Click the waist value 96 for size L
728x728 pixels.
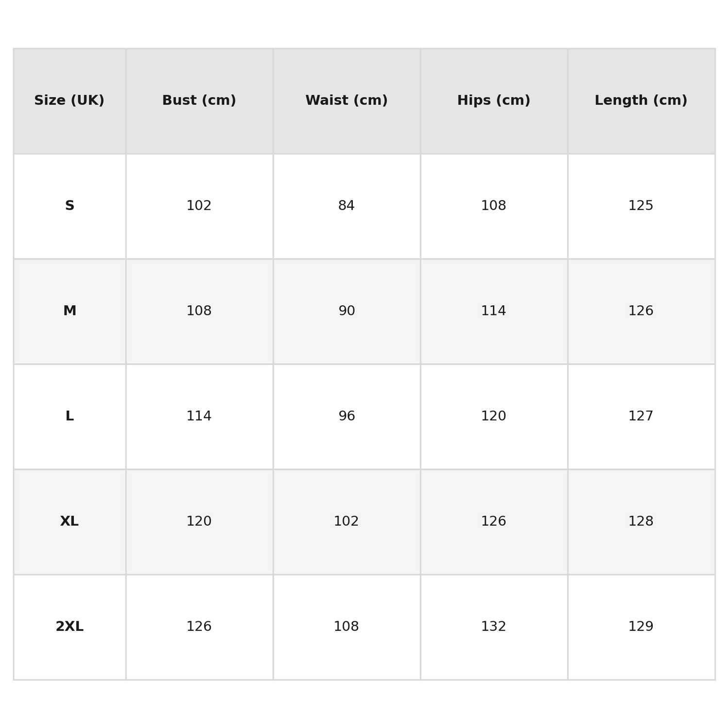pyautogui.click(x=347, y=416)
